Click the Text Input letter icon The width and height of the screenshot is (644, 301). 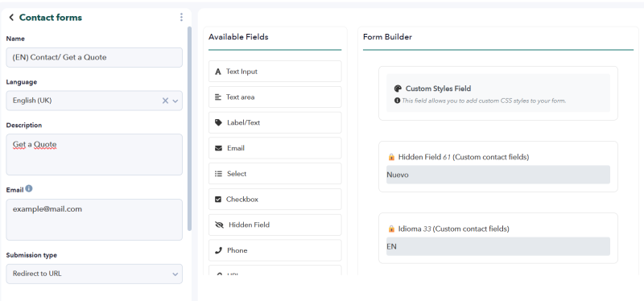pos(217,72)
